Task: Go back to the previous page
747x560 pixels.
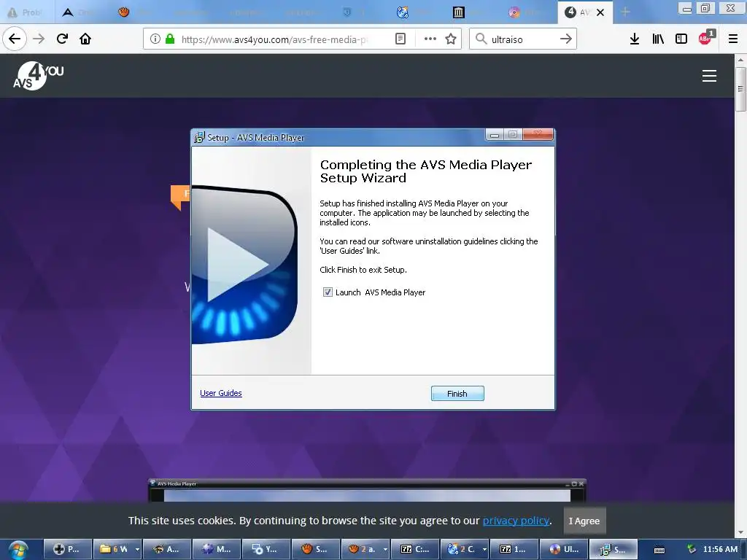Action: [15, 39]
